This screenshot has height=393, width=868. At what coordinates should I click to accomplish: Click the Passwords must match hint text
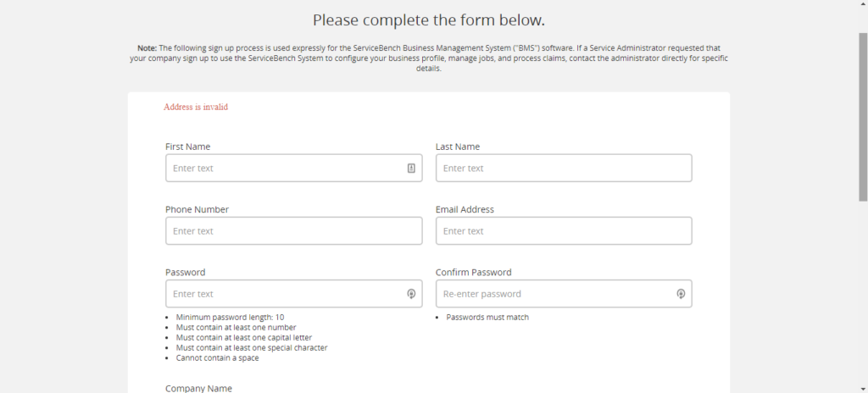pyautogui.click(x=487, y=317)
